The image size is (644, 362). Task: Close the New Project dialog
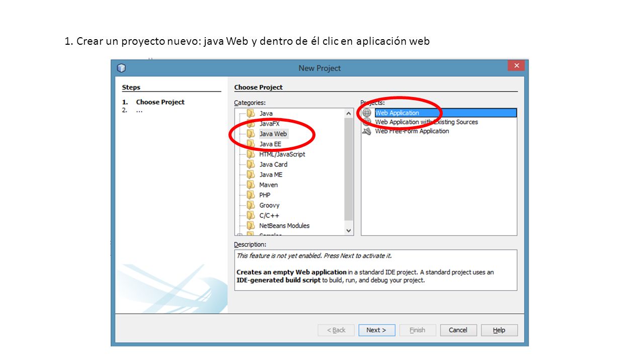516,66
